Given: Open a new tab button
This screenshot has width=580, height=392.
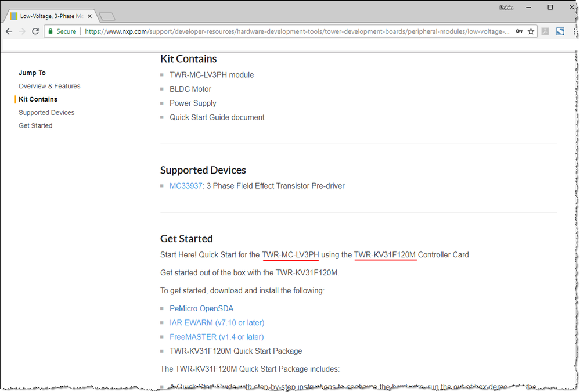Looking at the screenshot, I should pyautogui.click(x=107, y=16).
